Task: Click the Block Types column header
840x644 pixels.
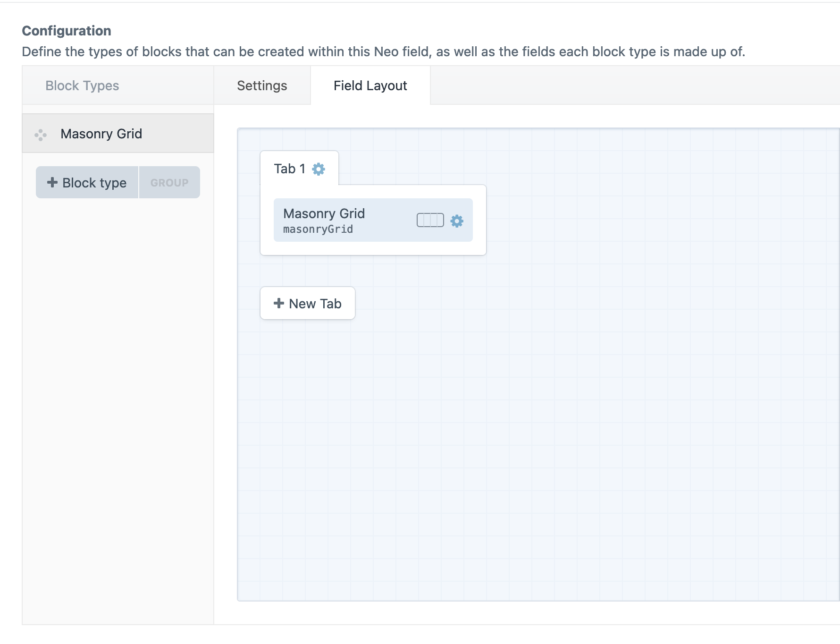Action: 82,85
